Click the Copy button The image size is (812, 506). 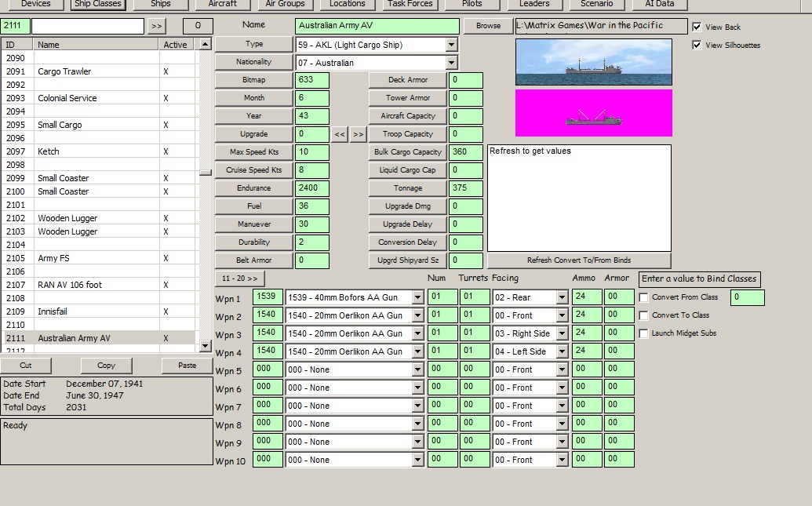pos(106,365)
